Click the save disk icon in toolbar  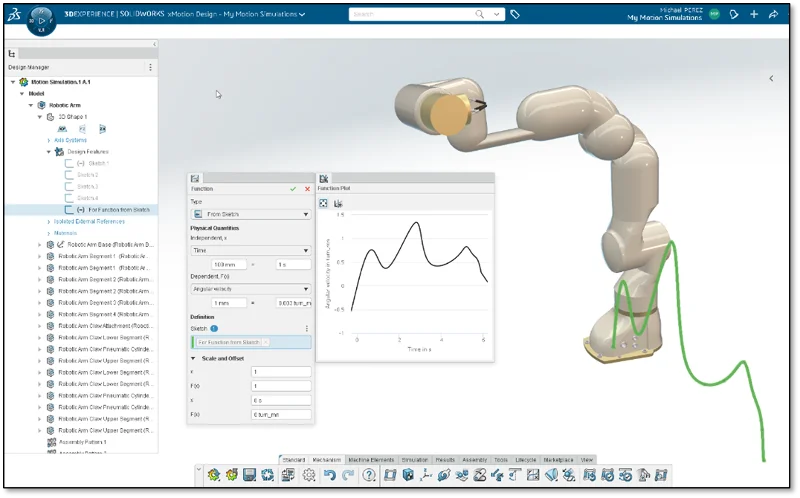click(x=249, y=474)
